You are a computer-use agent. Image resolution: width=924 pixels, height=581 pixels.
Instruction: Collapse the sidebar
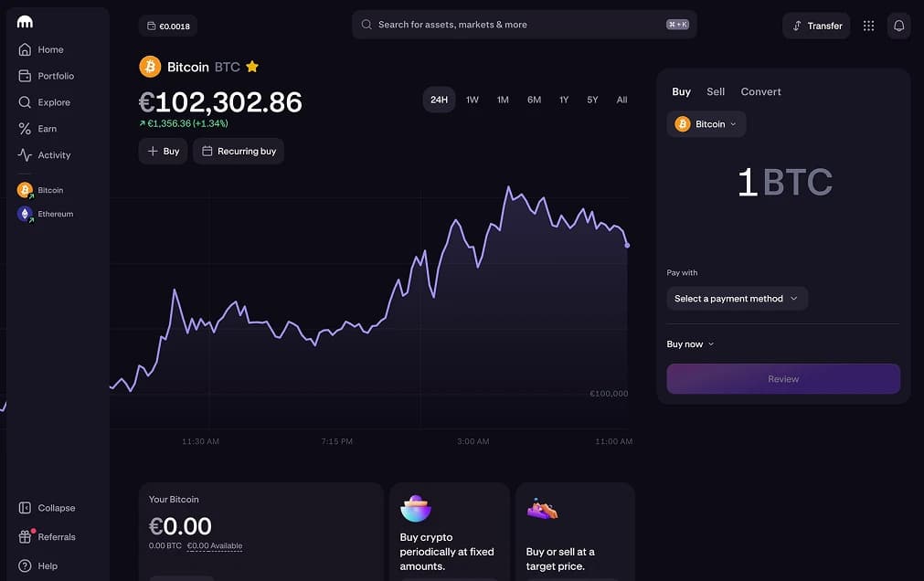[55, 508]
